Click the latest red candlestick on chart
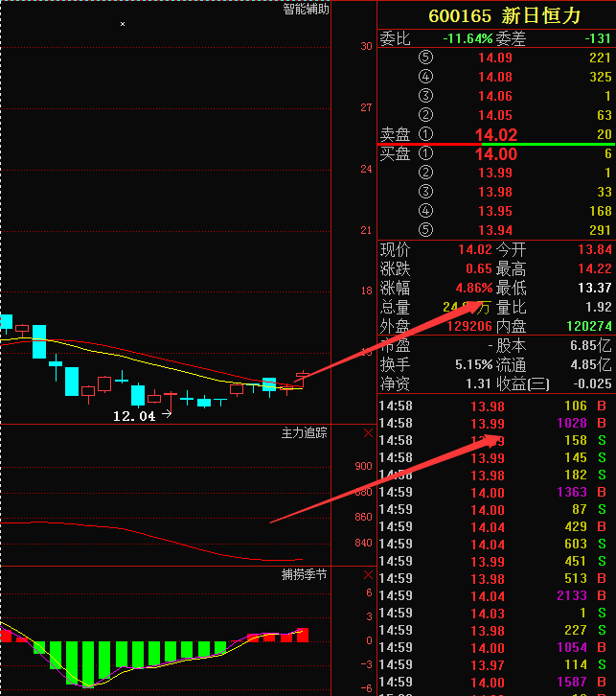The height and width of the screenshot is (696, 616). [302, 379]
